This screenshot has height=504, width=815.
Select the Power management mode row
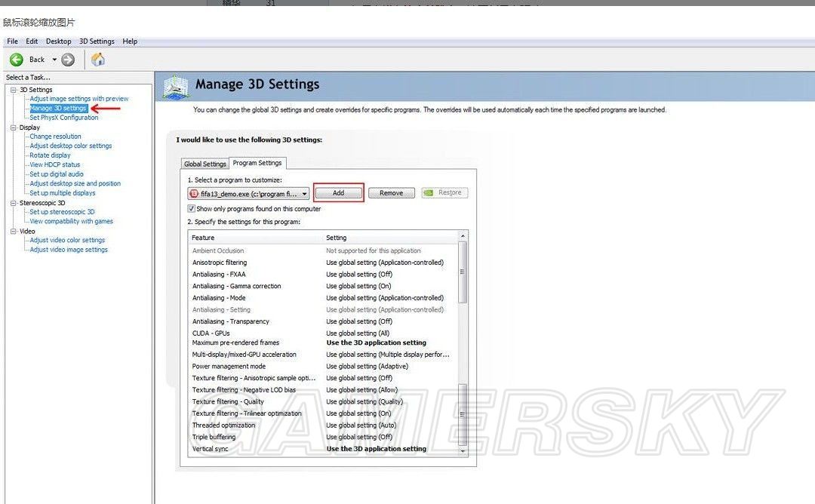click(x=323, y=367)
